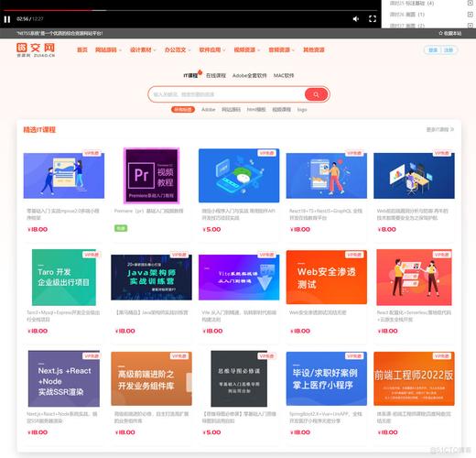Expand the 办公范文 dropdown menu
This screenshot has width=476, height=458.
(178, 49)
